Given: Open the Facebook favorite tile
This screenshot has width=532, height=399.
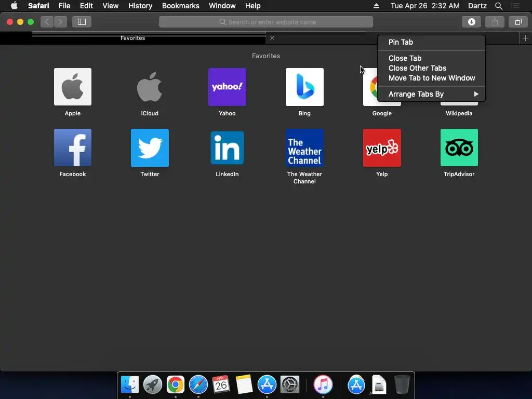Looking at the screenshot, I should [x=73, y=148].
